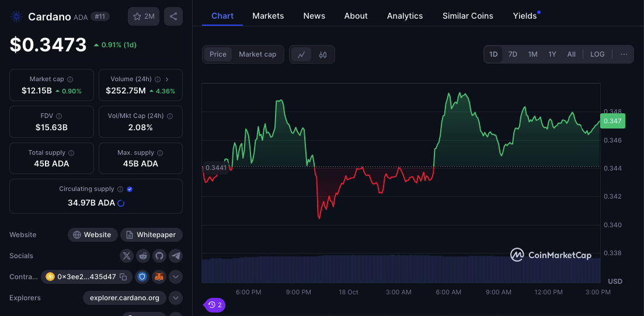
Task: Click Vol/Mkt Cap info icon
Action: point(170,116)
